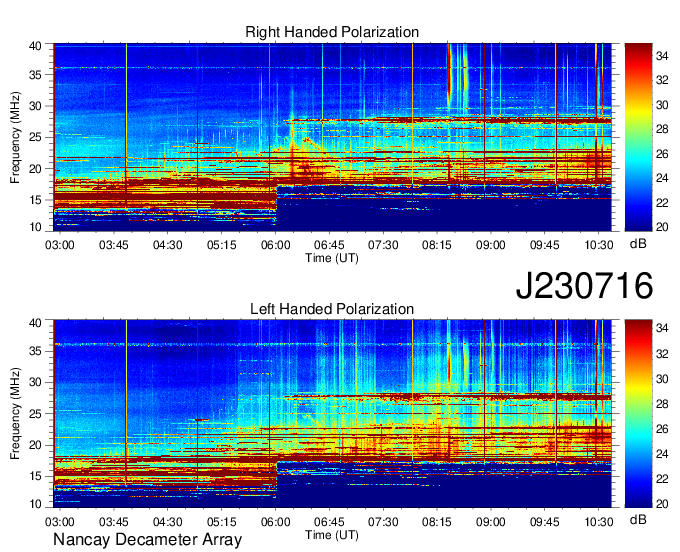Click the 'Right Handed Polarization' plot title
The image size is (680, 552).
pyautogui.click(x=332, y=32)
